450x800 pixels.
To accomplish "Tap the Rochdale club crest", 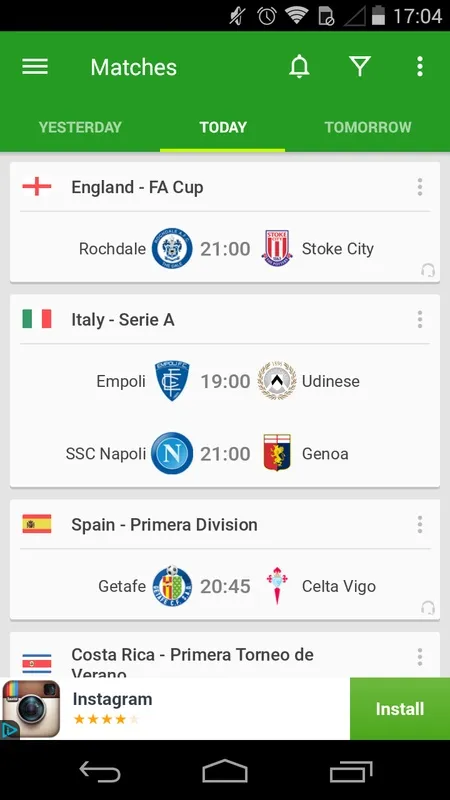I will [x=172, y=249].
